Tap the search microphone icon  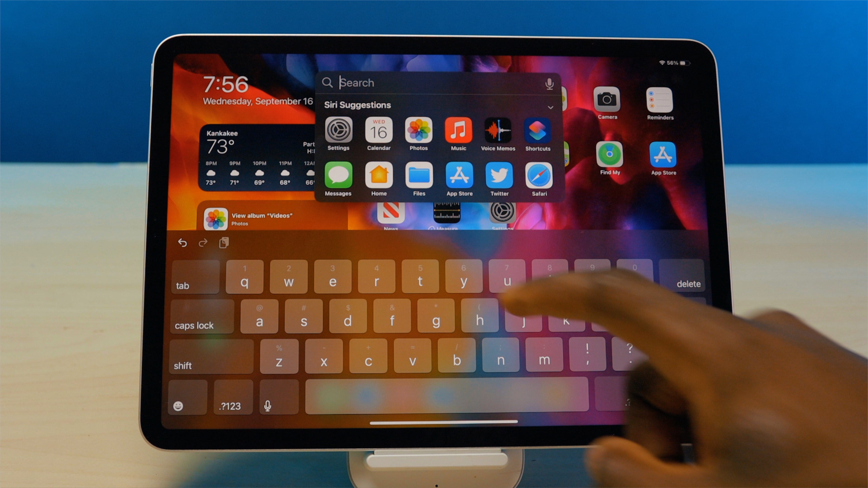click(x=548, y=83)
